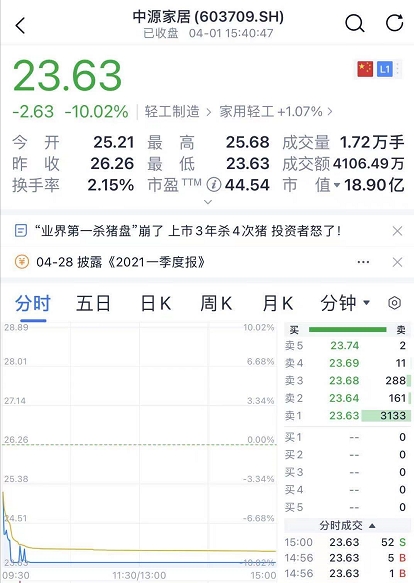Image resolution: width=414 pixels, height=583 pixels.
Task: Refresh the stock quote data
Action: 394,23
